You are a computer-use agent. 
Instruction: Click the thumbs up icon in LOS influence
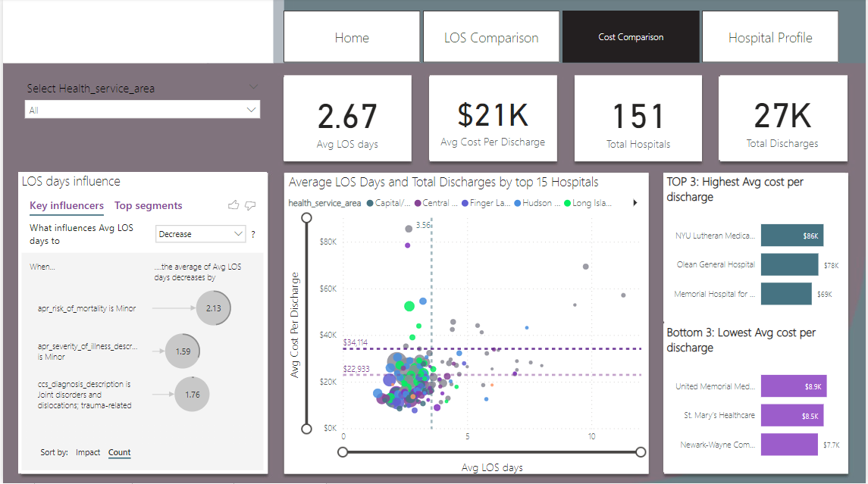233,205
